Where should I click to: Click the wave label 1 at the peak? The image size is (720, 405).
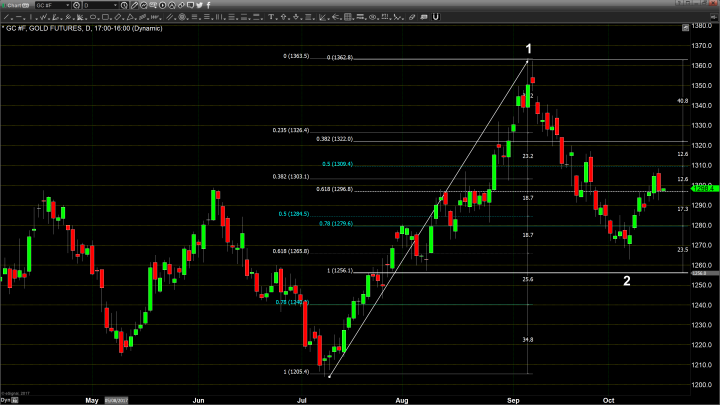[x=529, y=48]
